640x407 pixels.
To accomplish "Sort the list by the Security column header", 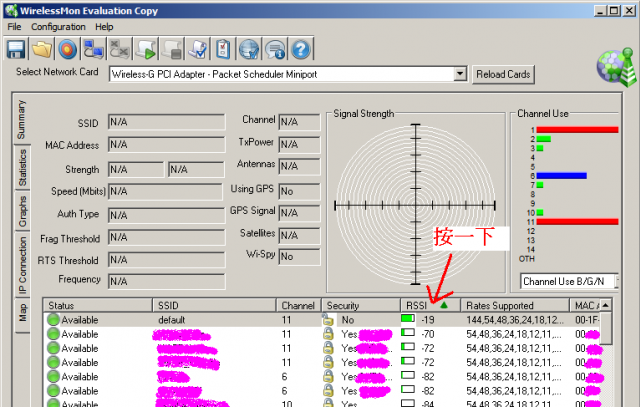I will (x=361, y=305).
